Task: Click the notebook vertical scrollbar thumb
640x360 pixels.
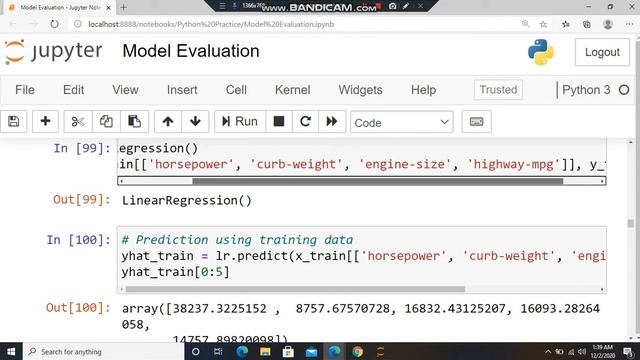Action: (x=631, y=223)
